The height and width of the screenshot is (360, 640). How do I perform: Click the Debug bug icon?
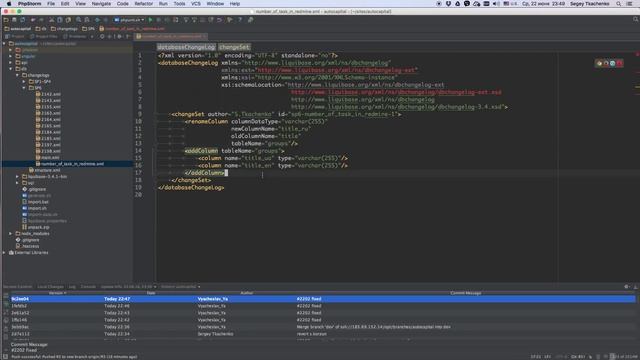coord(158,20)
